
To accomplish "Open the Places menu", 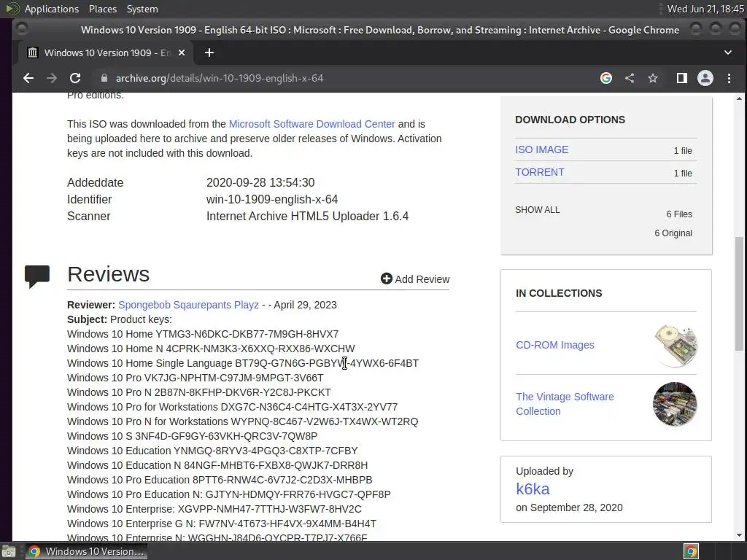I will coord(102,9).
